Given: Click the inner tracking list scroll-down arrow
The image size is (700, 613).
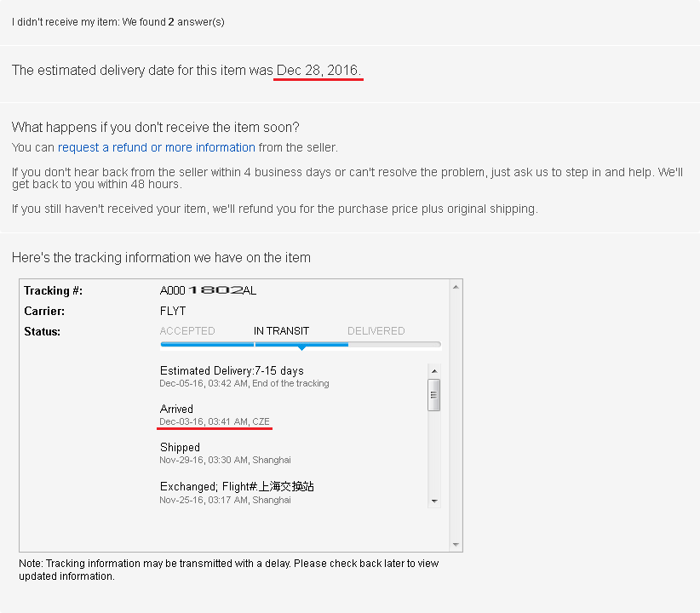Looking at the screenshot, I should click(434, 501).
